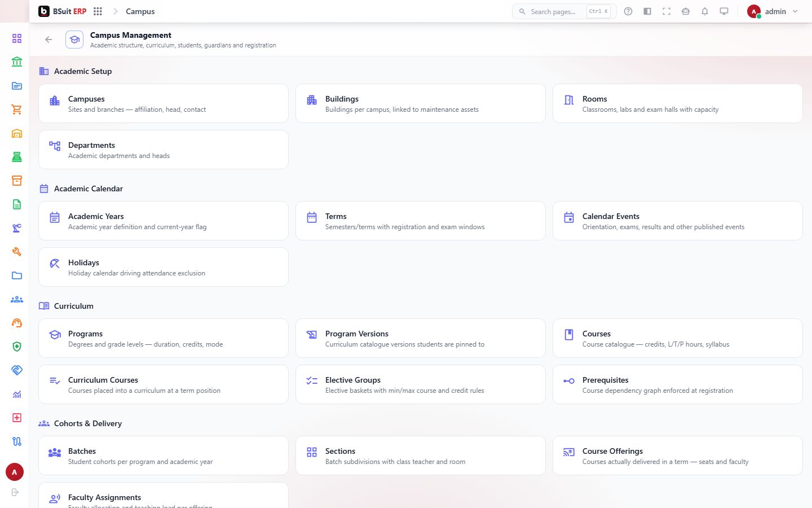This screenshot has height=508, width=812.
Task: Open the Buildings card
Action: (421, 103)
